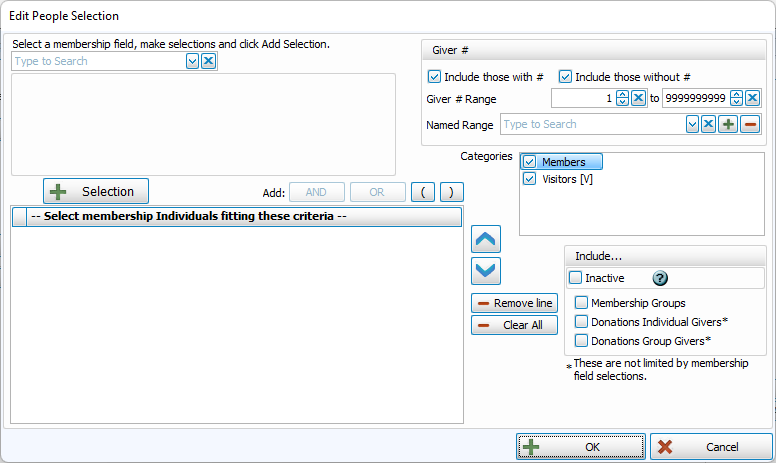Insert an open parenthesis in criteria

click(x=423, y=192)
